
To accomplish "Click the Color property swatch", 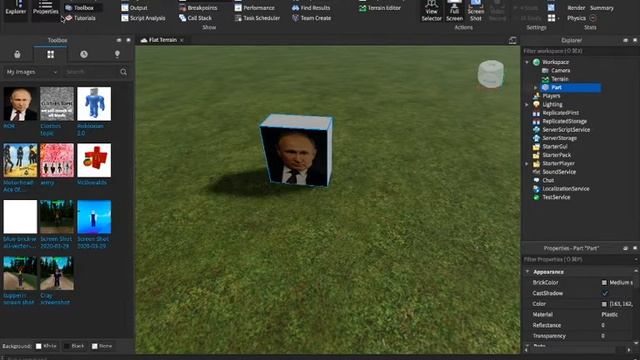I will pyautogui.click(x=604, y=304).
